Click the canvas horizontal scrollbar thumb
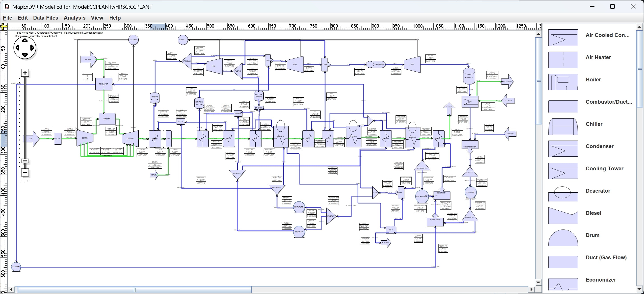 coord(135,290)
